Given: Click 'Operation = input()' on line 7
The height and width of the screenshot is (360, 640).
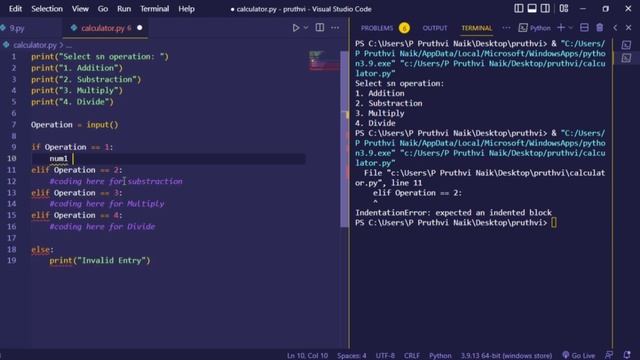Looking at the screenshot, I should point(74,124).
